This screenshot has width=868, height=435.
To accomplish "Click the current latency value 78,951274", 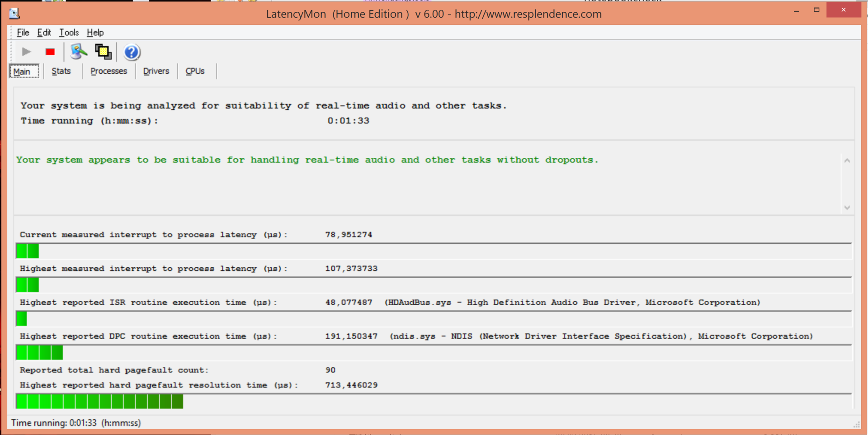I will click(x=349, y=235).
